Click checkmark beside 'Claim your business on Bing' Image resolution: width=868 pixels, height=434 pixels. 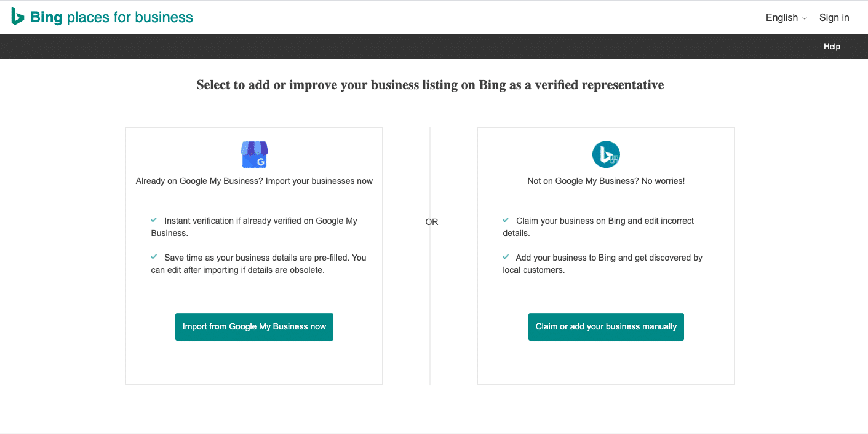click(506, 219)
